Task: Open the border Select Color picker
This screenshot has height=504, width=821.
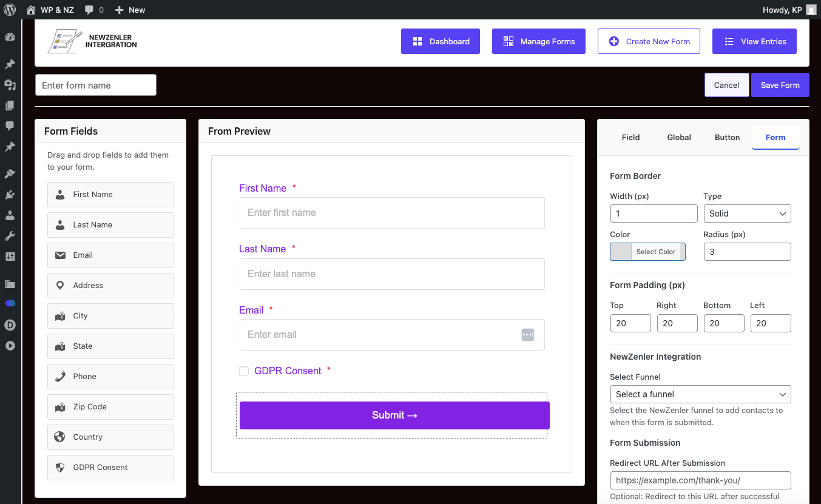Action: pos(647,252)
